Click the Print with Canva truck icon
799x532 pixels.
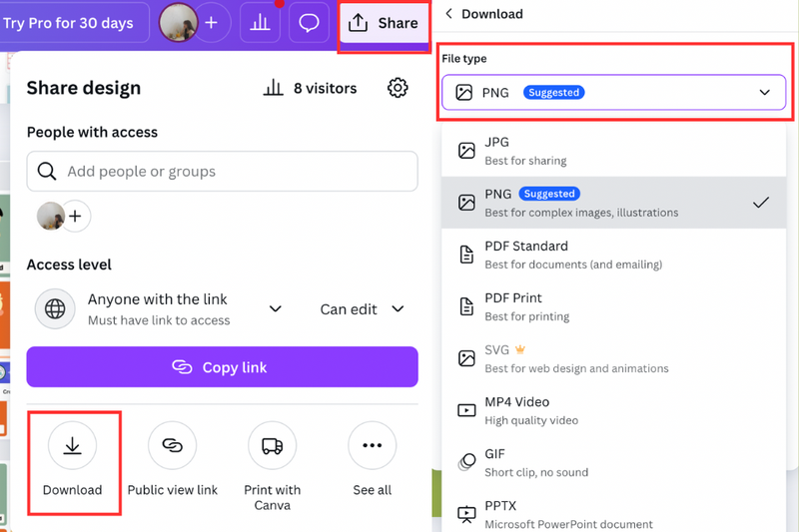coord(272,445)
